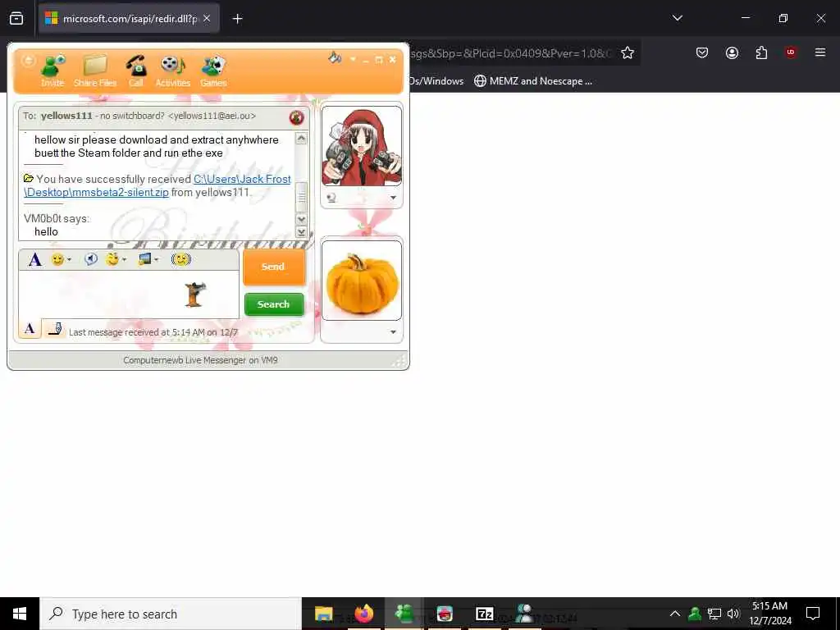
Task: Click your pumpkin display picture
Action: tap(362, 281)
